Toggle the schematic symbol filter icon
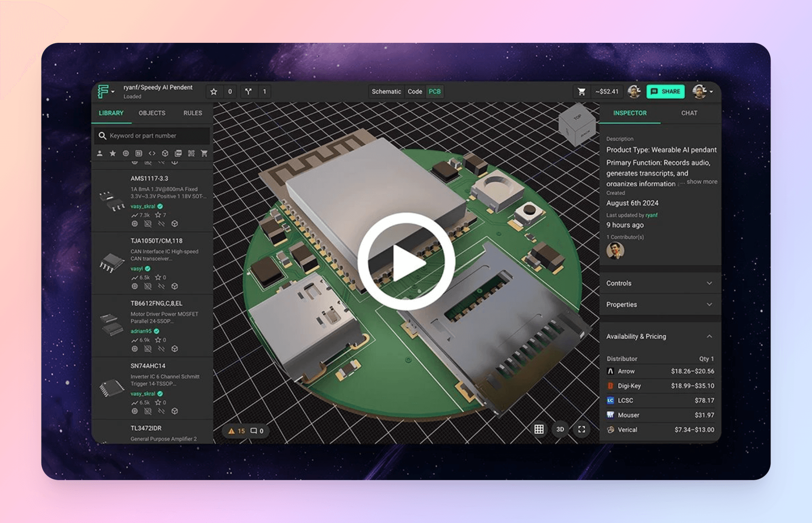Viewport: 812px width, 523px height. pyautogui.click(x=126, y=154)
